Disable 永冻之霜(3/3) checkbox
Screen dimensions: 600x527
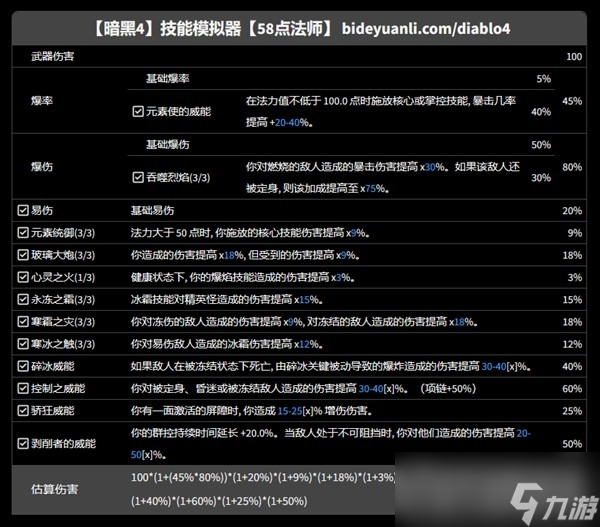coord(23,299)
